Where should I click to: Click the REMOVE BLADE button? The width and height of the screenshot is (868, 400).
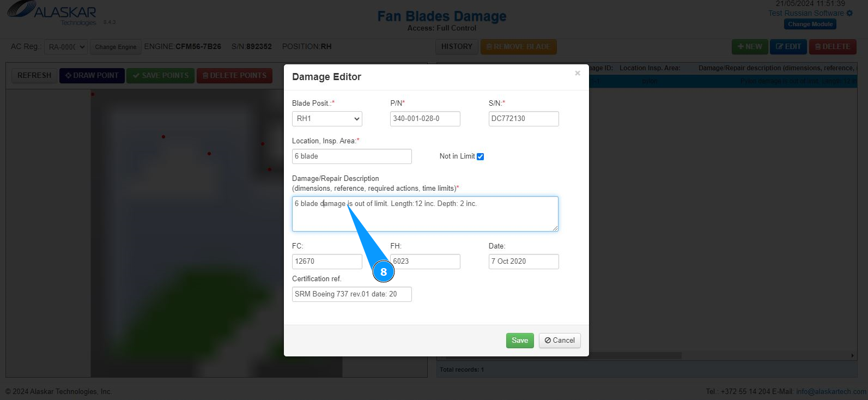point(518,47)
